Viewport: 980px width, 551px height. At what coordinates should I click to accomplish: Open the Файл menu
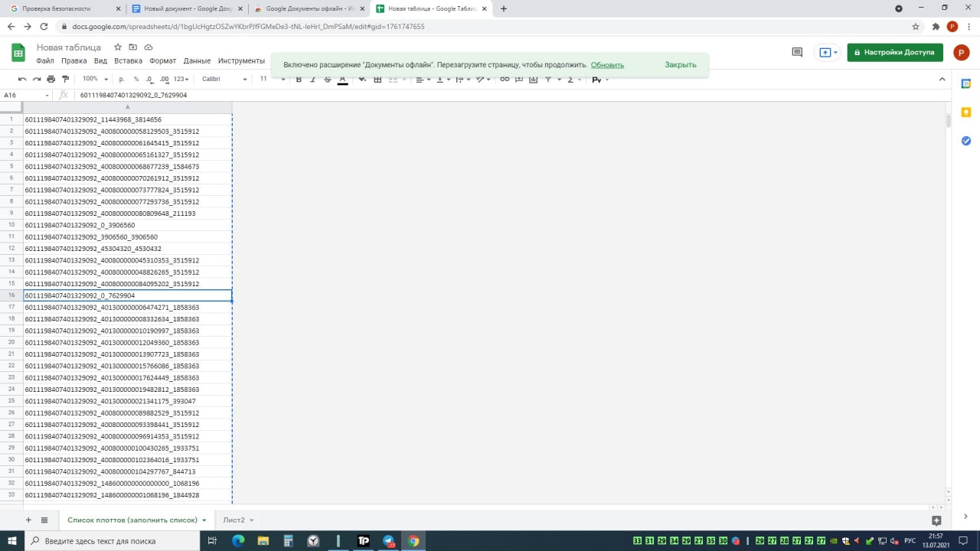45,60
